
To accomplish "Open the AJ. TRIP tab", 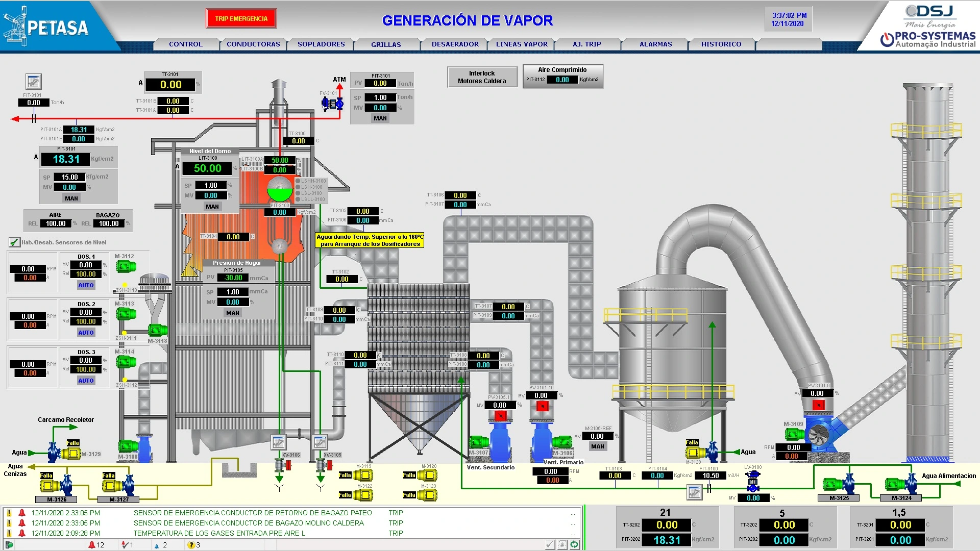I will [587, 44].
